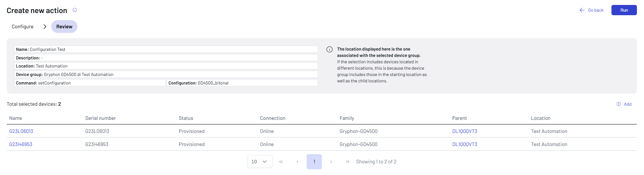
Task: Go to the next page arrow
Action: point(331,162)
